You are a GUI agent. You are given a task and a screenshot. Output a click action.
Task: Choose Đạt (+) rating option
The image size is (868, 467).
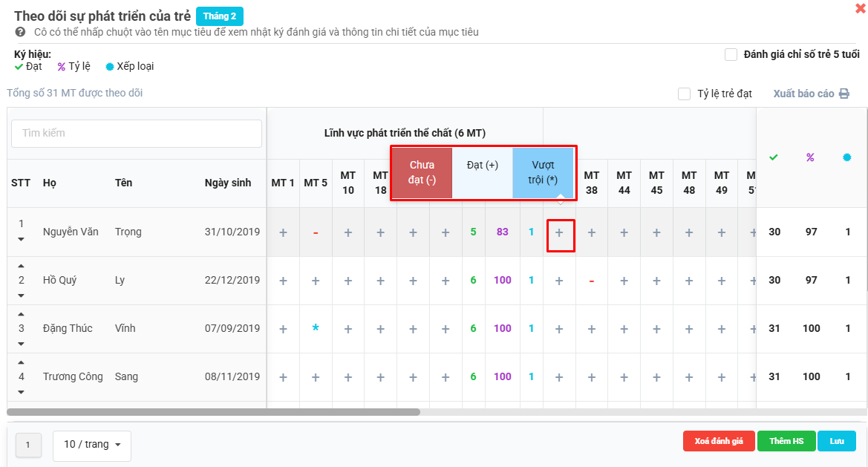[x=482, y=166]
